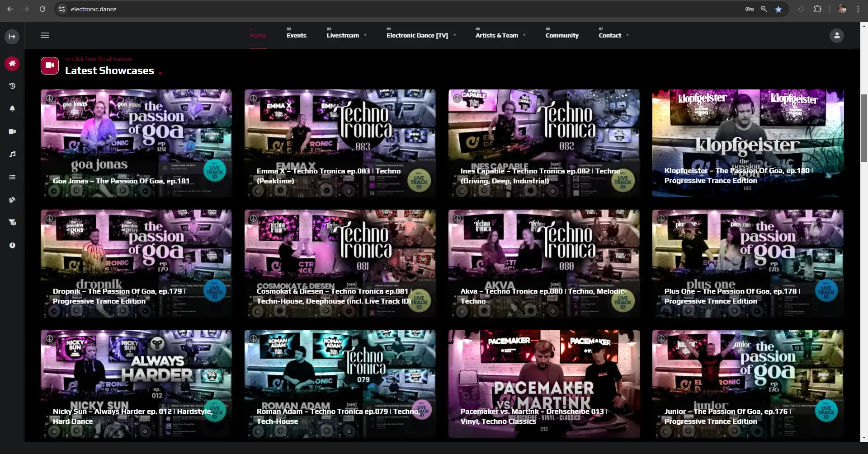Toggle the browser bookmark star
This screenshot has height=454, width=868.
click(x=778, y=9)
